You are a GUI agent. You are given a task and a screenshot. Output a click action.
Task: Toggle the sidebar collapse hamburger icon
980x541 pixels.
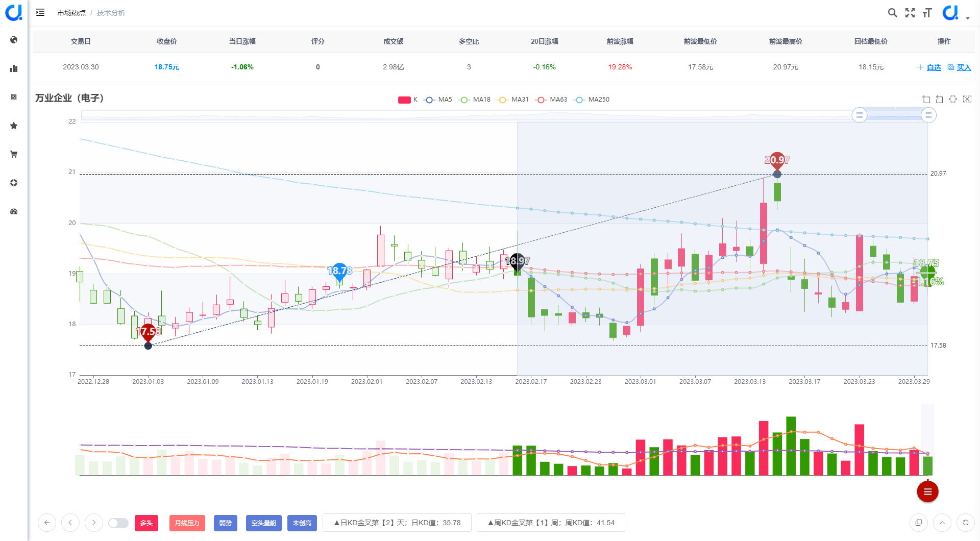(40, 12)
